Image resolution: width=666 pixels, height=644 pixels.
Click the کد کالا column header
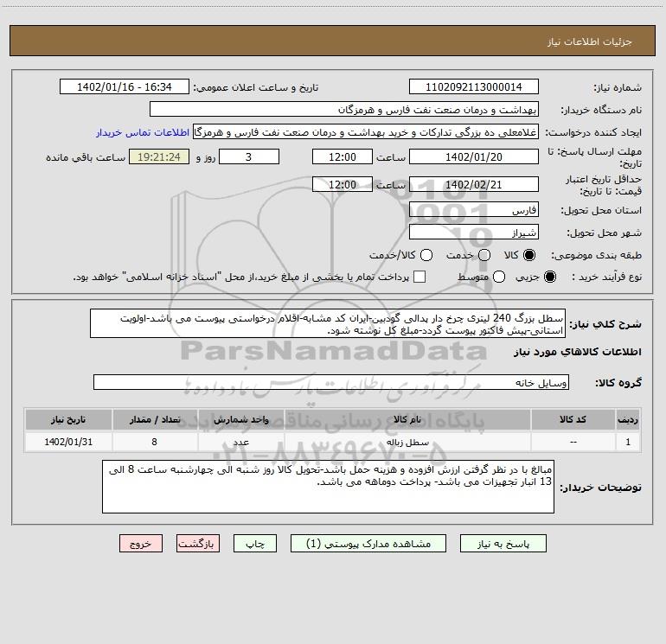tap(573, 419)
